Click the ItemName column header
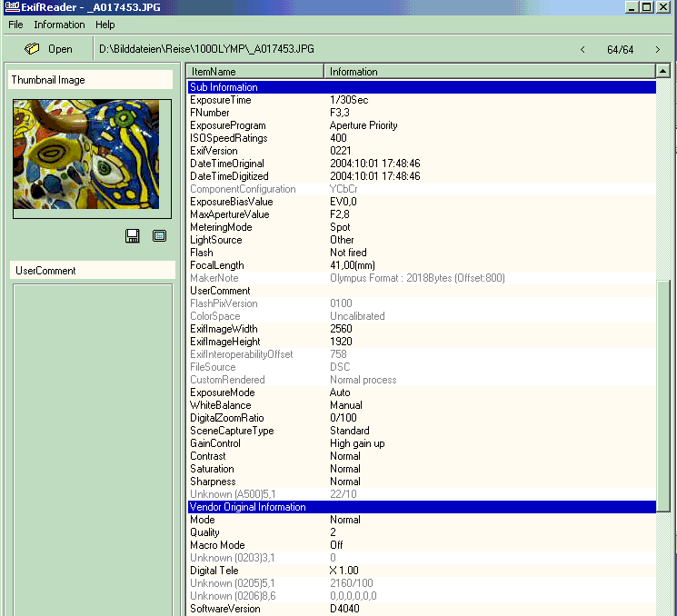 254,71
